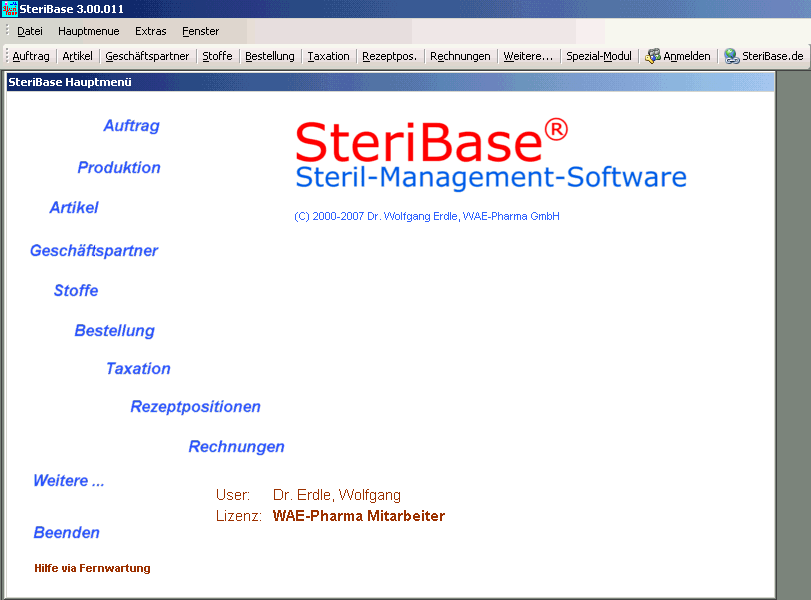The image size is (811, 600).
Task: Select Bestellung in the toolbar
Action: 269,56
